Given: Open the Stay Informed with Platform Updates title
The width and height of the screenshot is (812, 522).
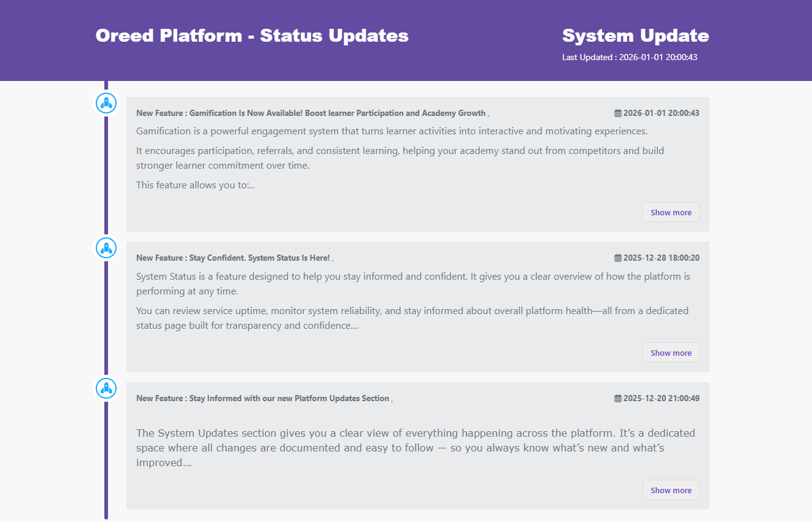Looking at the screenshot, I should (x=263, y=399).
